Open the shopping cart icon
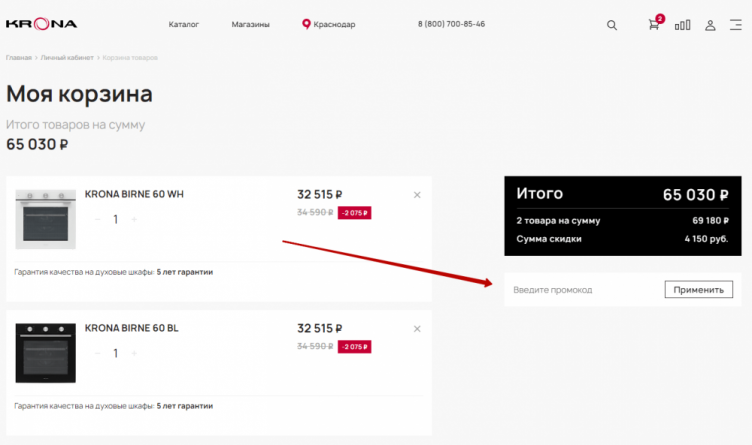The image size is (752, 445). 654,25
